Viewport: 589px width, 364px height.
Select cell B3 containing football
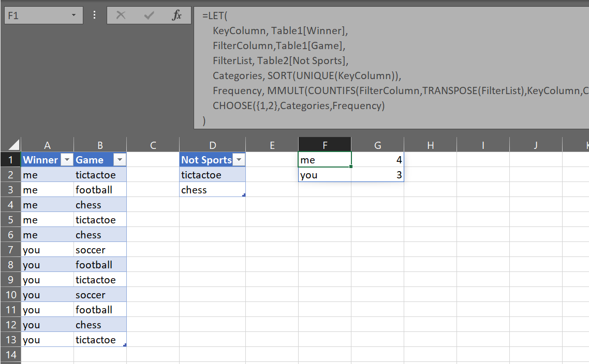coord(100,190)
